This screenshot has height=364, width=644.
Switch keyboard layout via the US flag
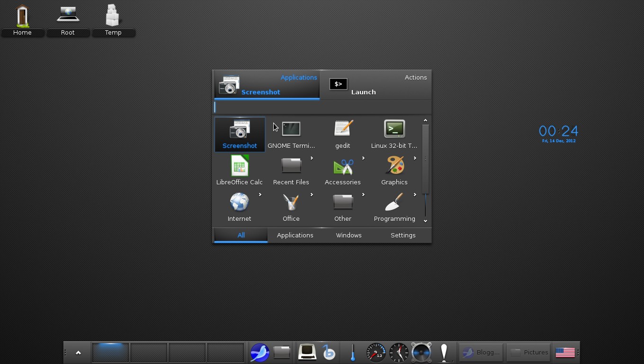pyautogui.click(x=565, y=352)
